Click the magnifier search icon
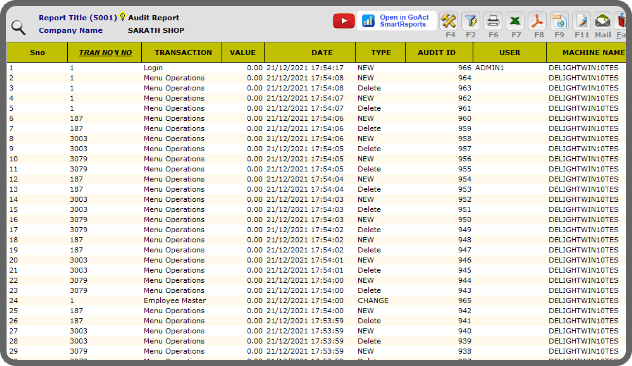The image size is (632, 366). 18,28
